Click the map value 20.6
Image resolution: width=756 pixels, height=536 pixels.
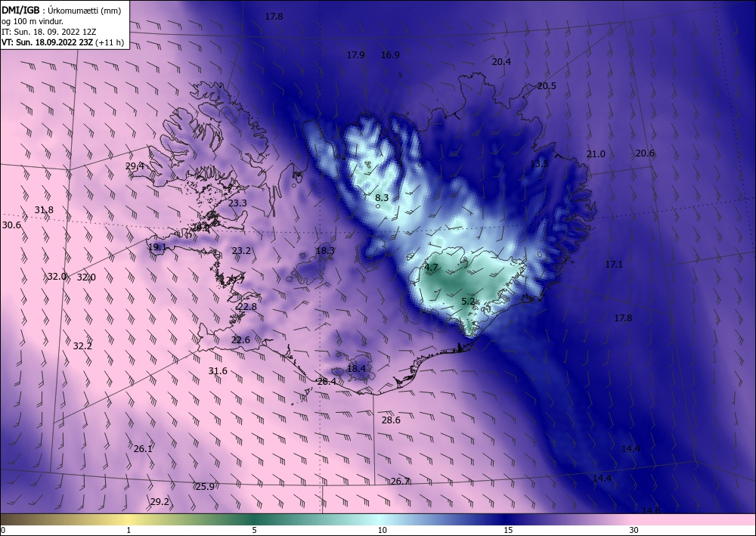(645, 153)
